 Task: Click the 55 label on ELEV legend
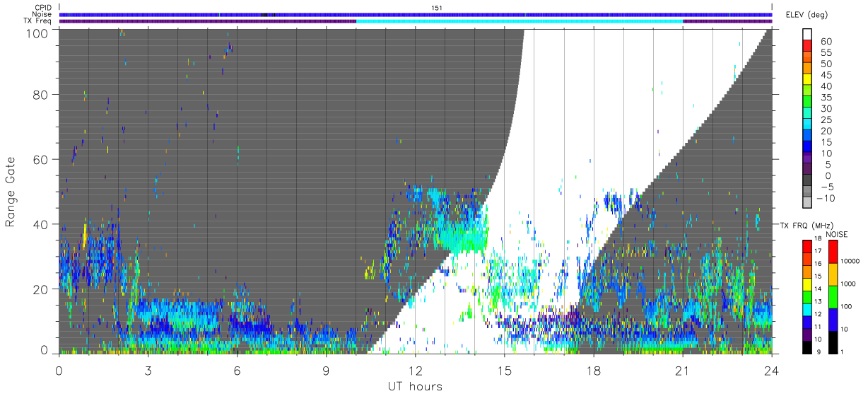(826, 52)
